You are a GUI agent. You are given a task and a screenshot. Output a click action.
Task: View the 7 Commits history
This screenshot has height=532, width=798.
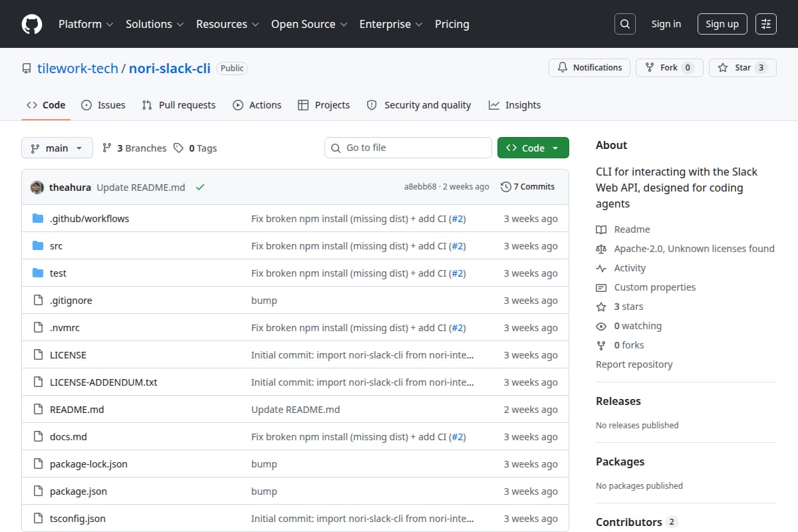(x=527, y=187)
